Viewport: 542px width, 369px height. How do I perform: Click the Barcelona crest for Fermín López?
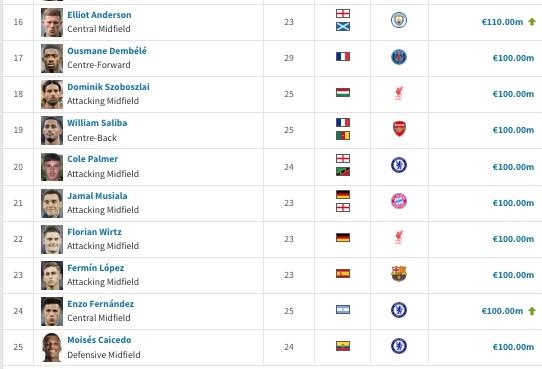click(399, 273)
